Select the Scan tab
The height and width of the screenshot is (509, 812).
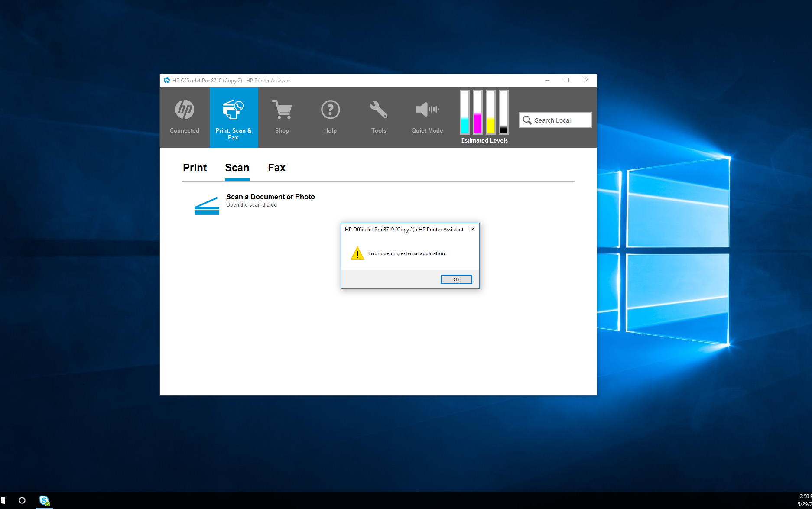237,168
